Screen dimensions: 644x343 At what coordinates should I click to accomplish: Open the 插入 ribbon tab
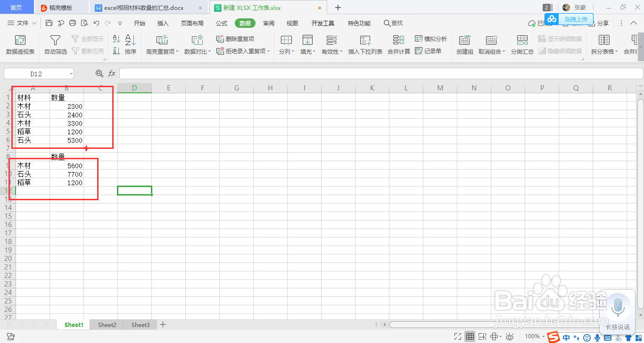(163, 23)
